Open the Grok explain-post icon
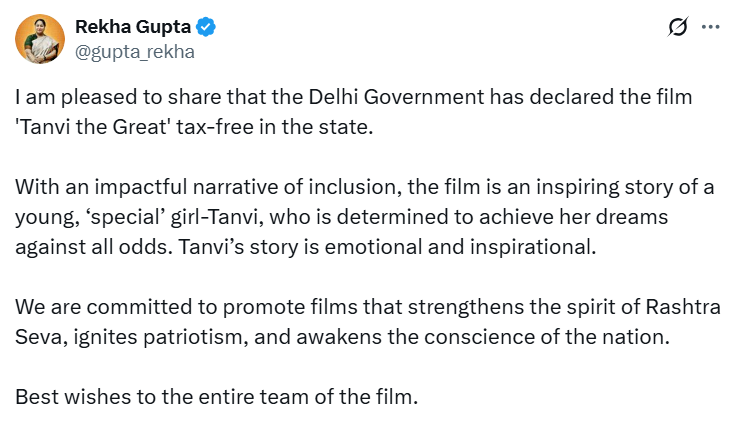 point(677,28)
